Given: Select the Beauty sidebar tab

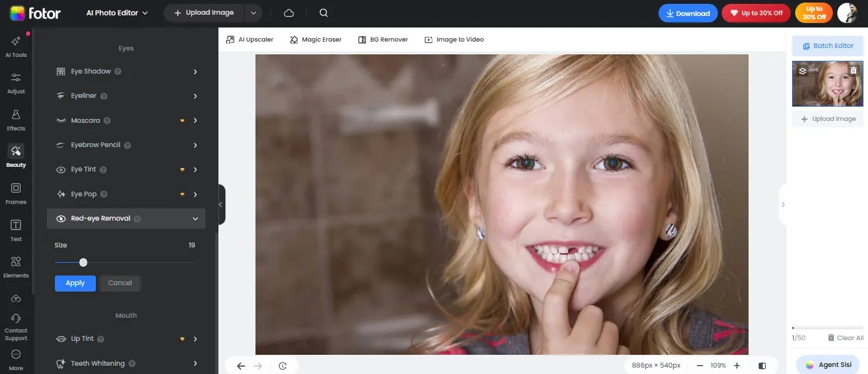Looking at the screenshot, I should click(x=16, y=157).
